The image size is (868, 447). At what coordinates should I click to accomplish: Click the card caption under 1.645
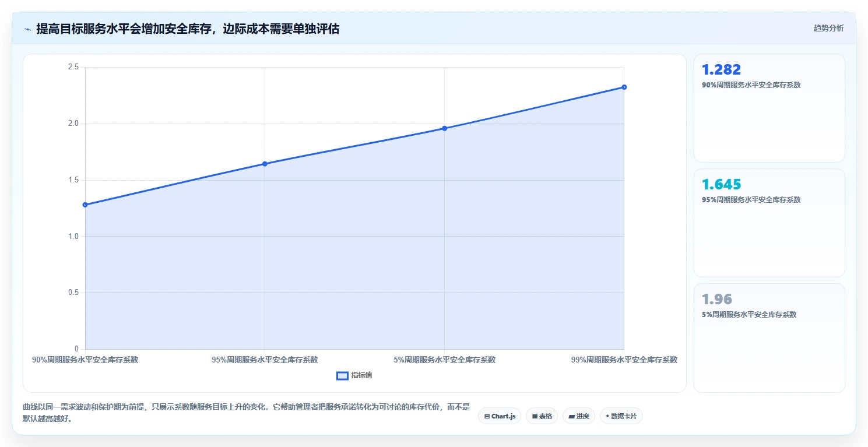click(751, 199)
